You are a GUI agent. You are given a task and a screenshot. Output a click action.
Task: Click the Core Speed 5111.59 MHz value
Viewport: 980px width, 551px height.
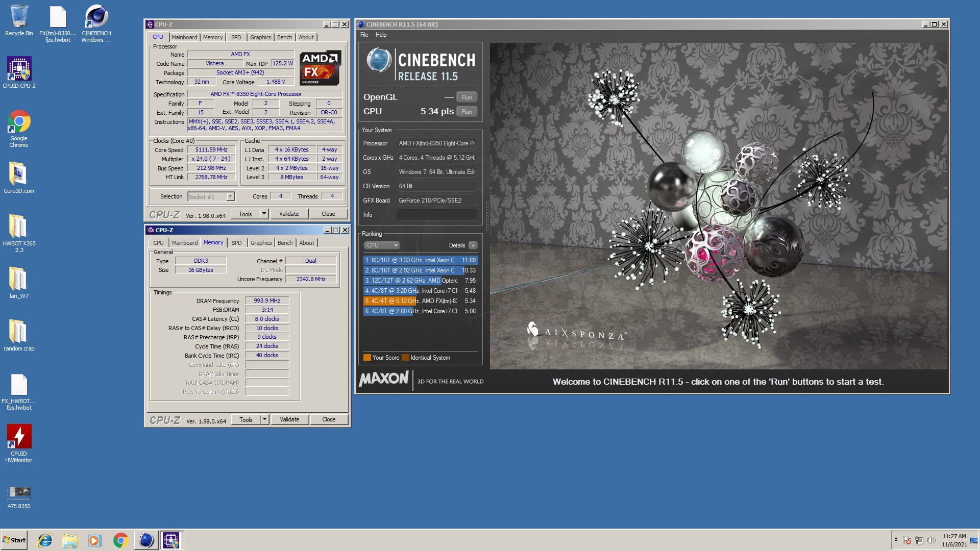(x=211, y=150)
